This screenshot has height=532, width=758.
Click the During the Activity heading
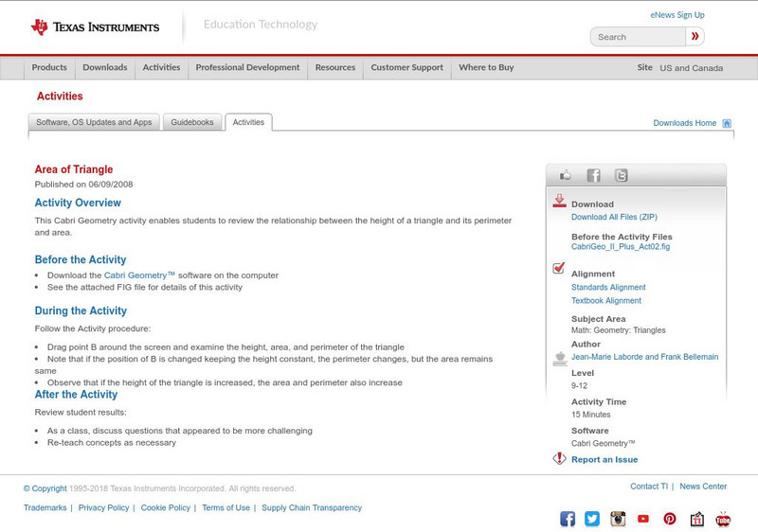pyautogui.click(x=81, y=310)
